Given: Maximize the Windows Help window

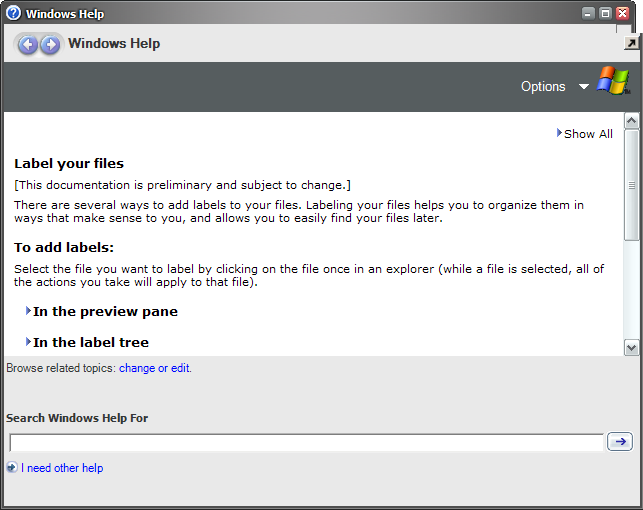Looking at the screenshot, I should pos(606,14).
